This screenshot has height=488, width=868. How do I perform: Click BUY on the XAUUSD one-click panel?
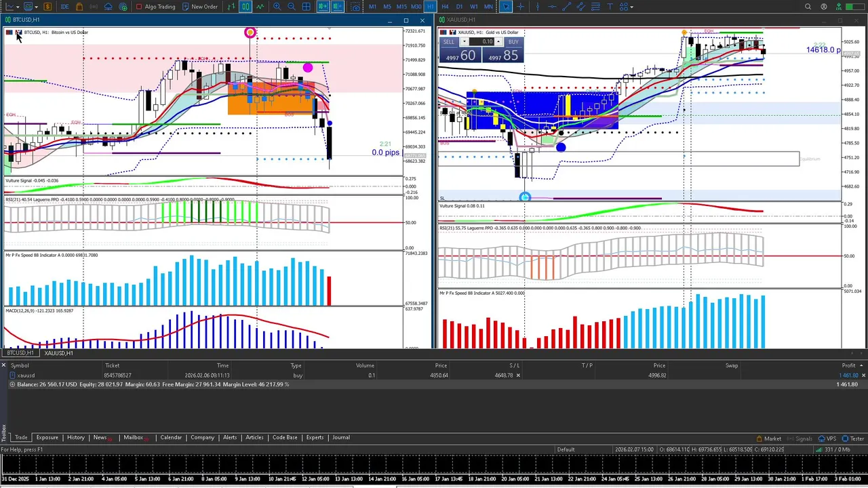pos(513,42)
